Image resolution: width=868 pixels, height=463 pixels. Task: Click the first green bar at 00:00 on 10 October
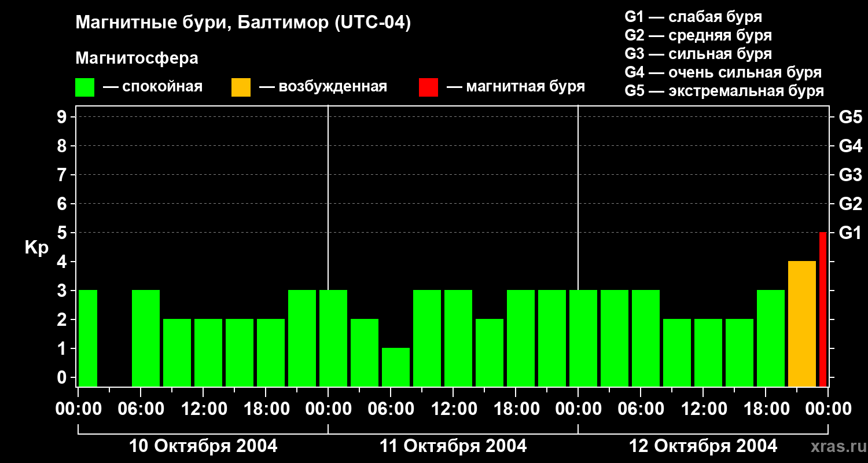(87, 338)
